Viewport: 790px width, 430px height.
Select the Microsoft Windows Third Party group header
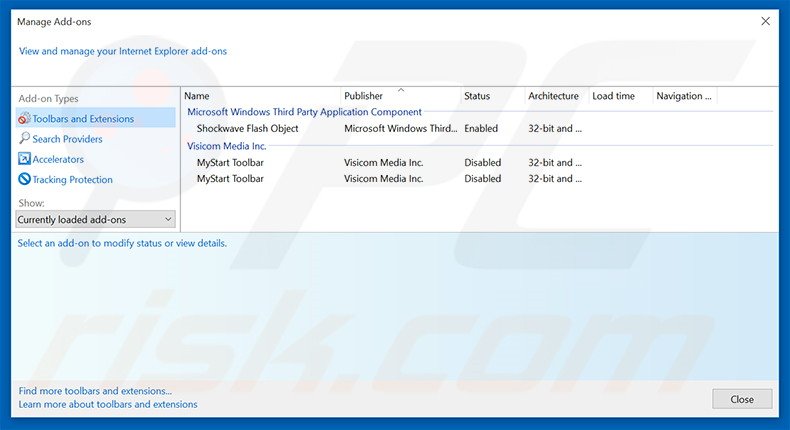[304, 112]
